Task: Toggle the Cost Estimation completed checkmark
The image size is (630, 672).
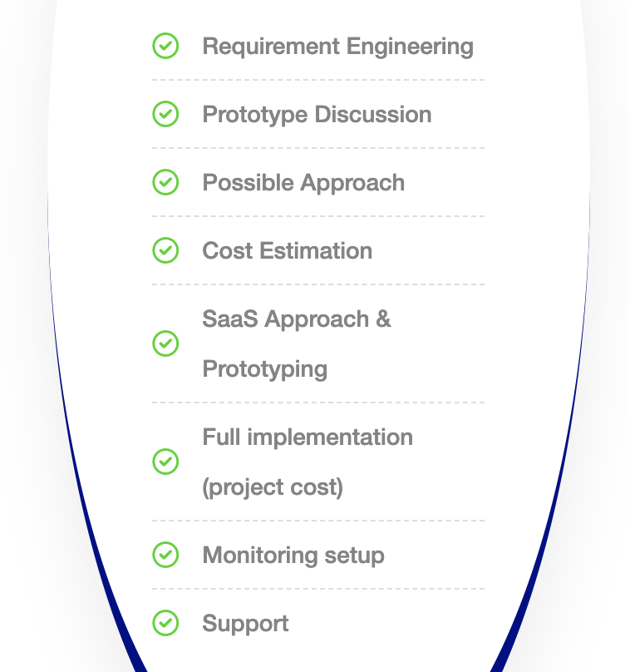Action: 165,250
